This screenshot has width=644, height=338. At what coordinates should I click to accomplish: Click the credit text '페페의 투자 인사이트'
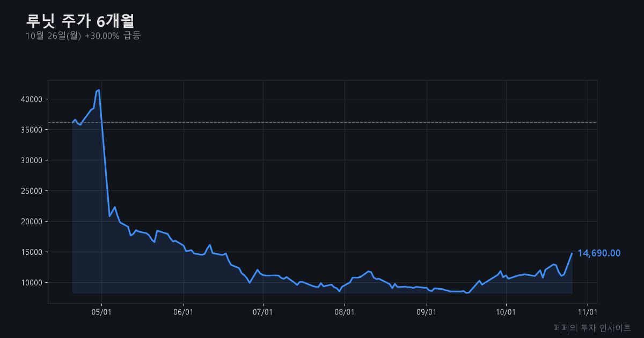[x=592, y=327]
